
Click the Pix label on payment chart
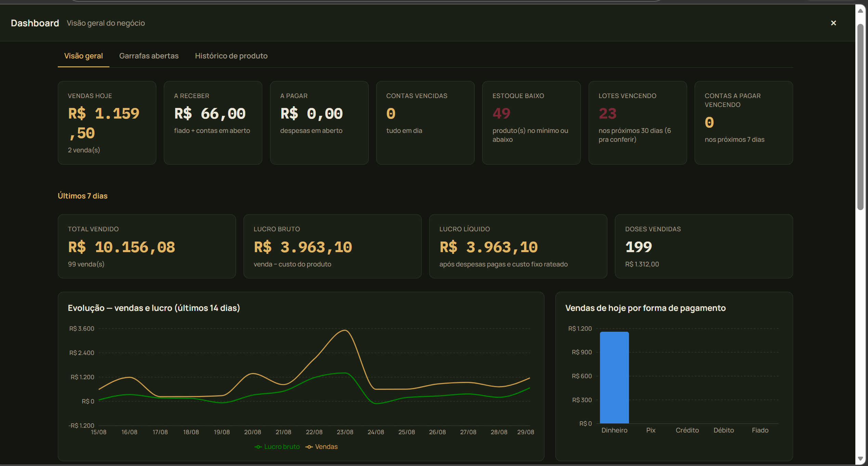(x=651, y=430)
